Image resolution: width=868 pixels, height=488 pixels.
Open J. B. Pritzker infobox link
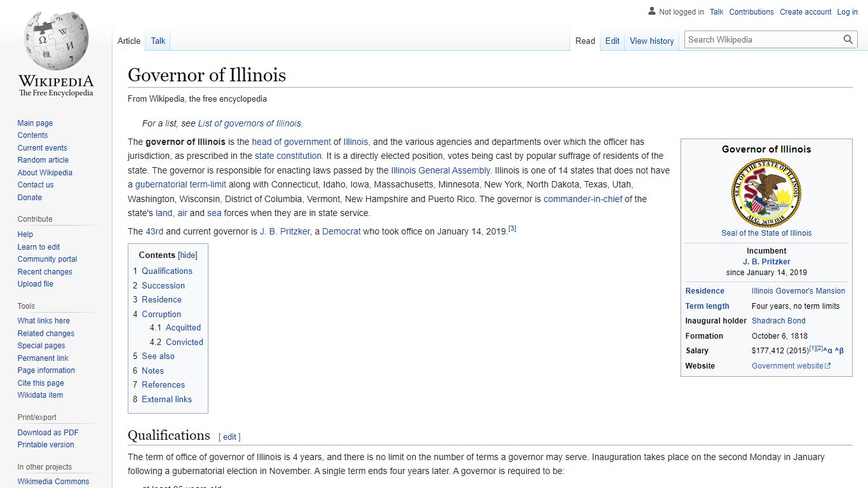[x=766, y=262]
